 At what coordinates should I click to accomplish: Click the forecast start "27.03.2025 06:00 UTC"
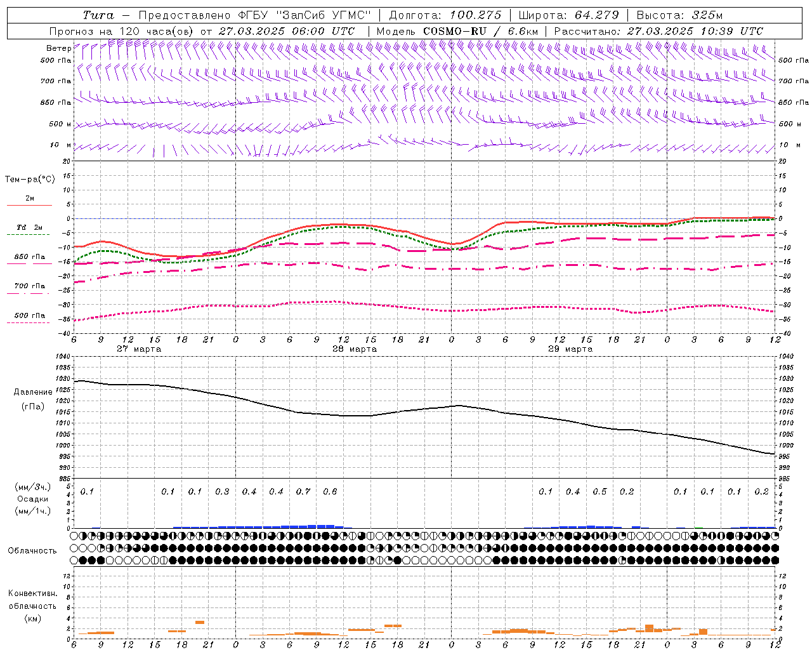coord(287,31)
